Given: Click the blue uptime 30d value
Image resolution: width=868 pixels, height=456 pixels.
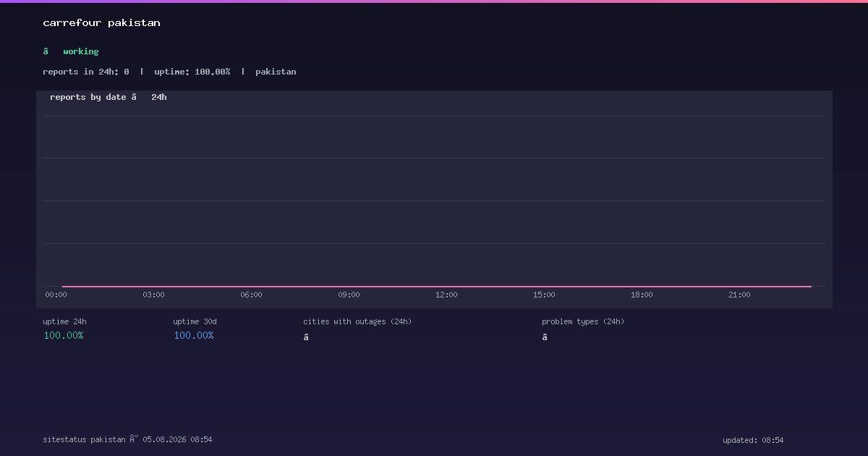Looking at the screenshot, I should [x=194, y=335].
